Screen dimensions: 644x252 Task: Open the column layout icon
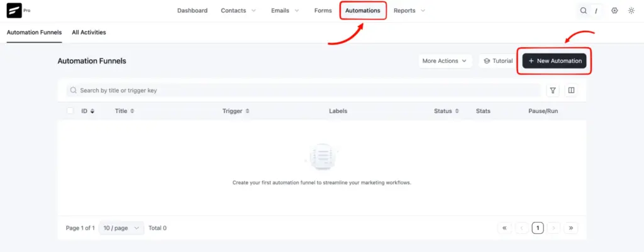(571, 90)
